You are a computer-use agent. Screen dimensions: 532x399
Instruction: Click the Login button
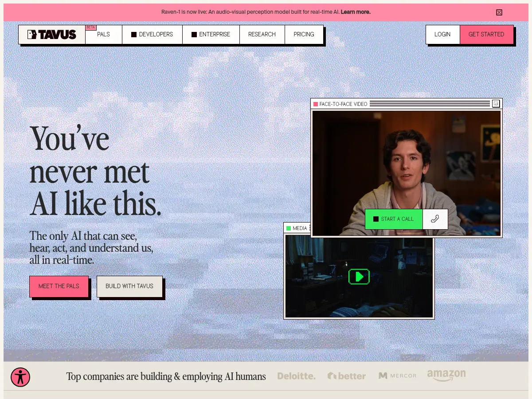pyautogui.click(x=442, y=35)
